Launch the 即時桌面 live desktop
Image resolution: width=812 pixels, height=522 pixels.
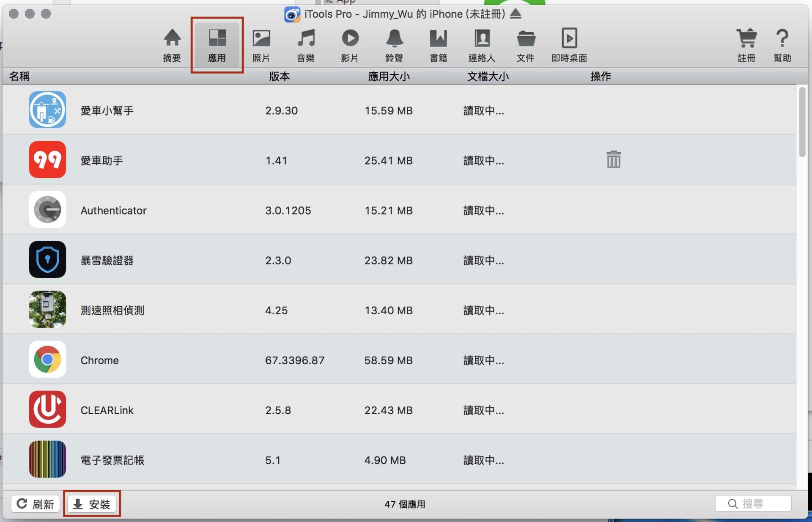point(569,45)
